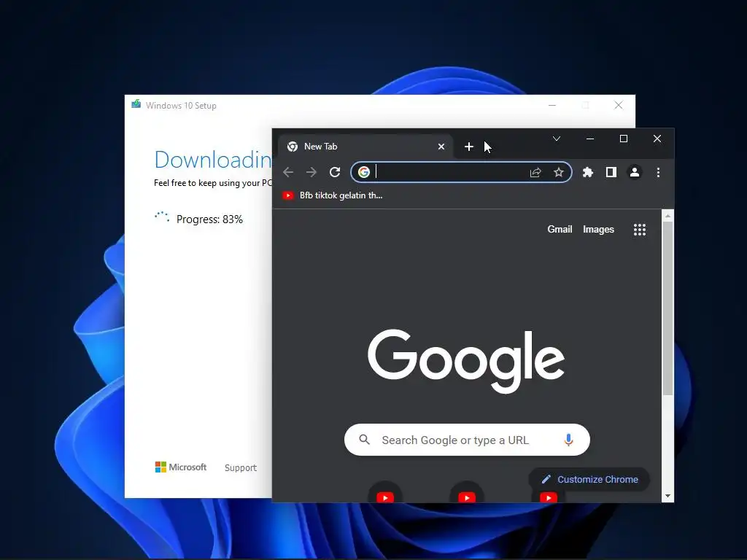
Task: Open Google apps grid
Action: (x=640, y=230)
